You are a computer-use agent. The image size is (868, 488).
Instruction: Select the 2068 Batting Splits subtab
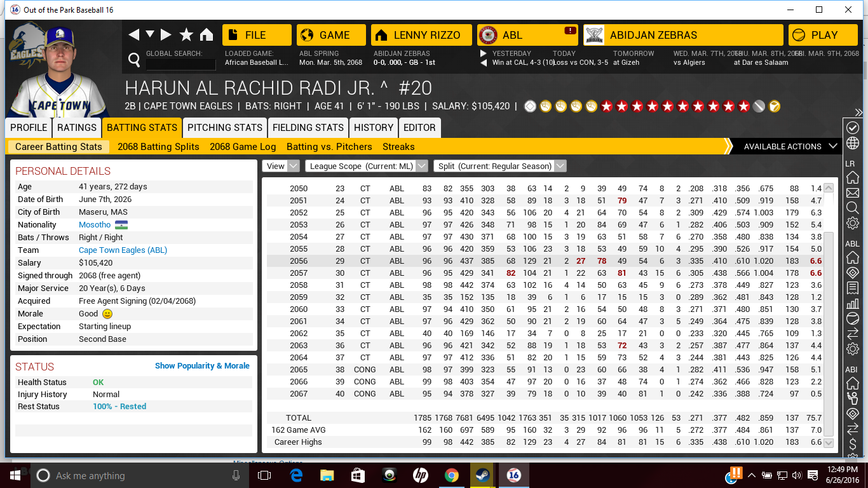pyautogui.click(x=158, y=147)
